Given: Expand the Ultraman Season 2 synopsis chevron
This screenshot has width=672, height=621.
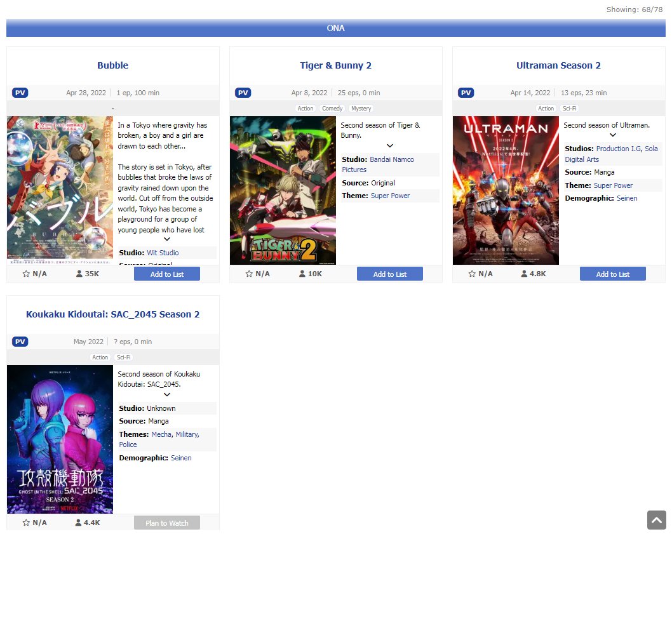Looking at the screenshot, I should pyautogui.click(x=613, y=135).
